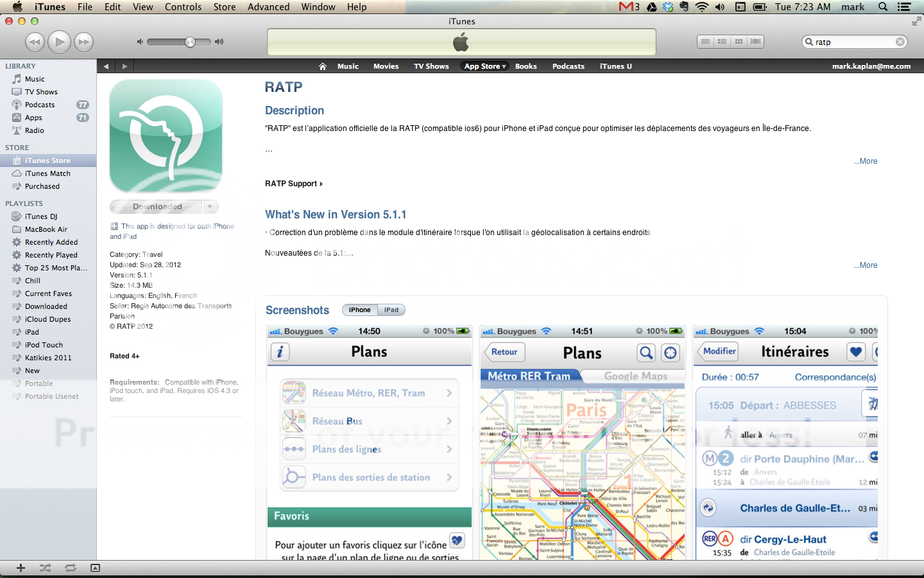Open the Top 25 Most Played playlist
Screen dimensions: 924x578
(48, 268)
